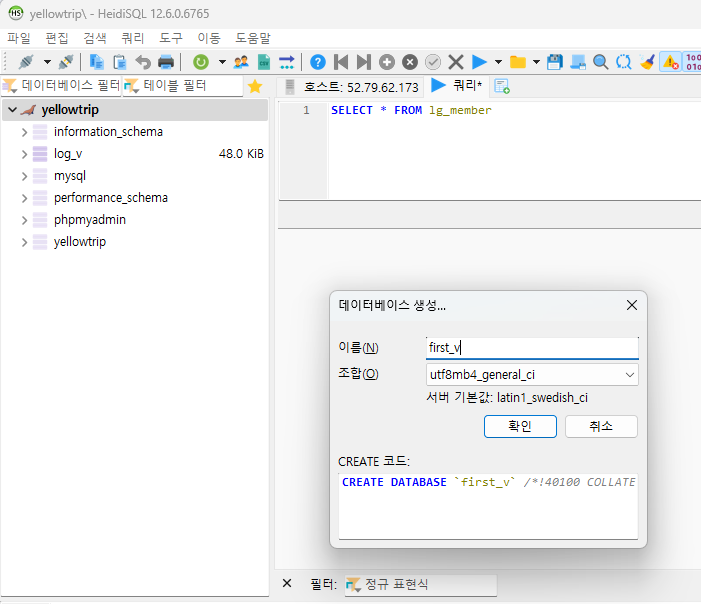Click the Delete row circle-x icon
Screen dimensions: 701x604
410,62
